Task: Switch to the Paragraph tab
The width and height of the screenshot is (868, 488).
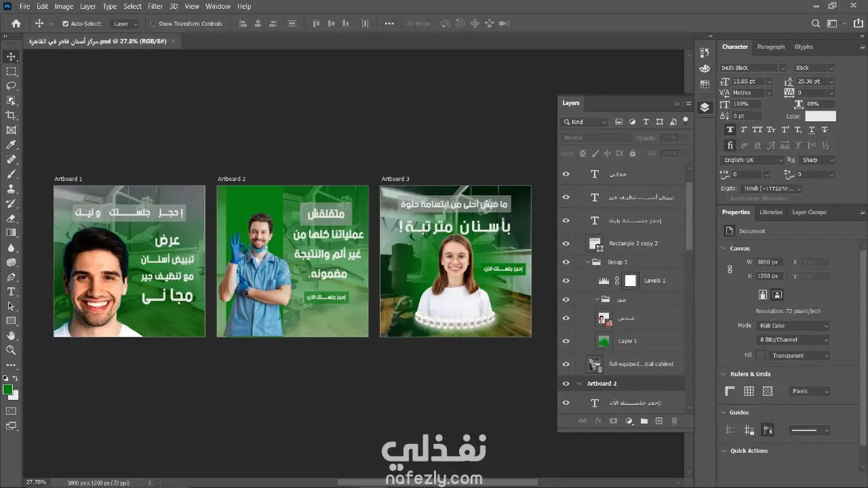Action: click(x=770, y=47)
